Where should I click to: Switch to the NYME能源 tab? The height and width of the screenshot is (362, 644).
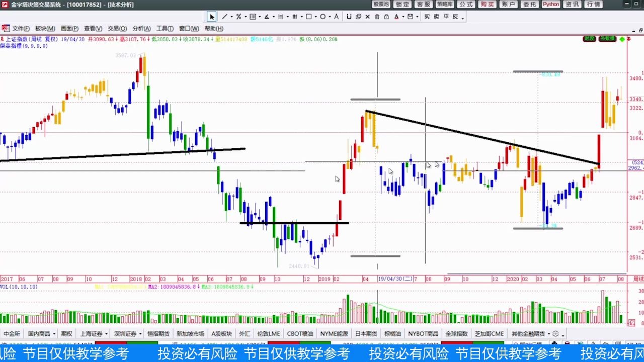(334, 333)
